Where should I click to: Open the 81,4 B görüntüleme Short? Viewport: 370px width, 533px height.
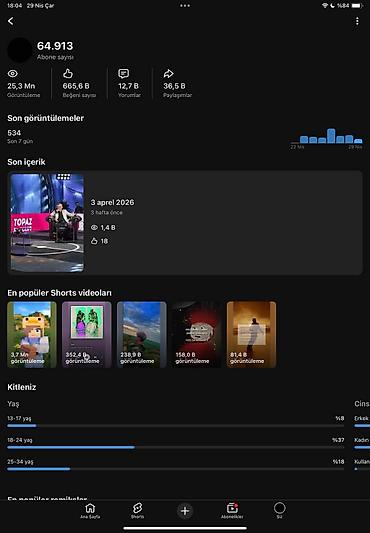[x=251, y=334]
